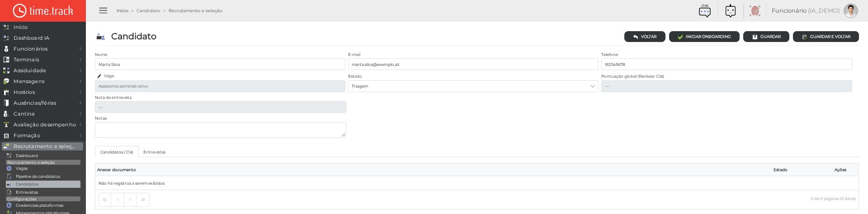The image size is (868, 214).
Task: Open the chat bubble icon
Action: tap(705, 11)
